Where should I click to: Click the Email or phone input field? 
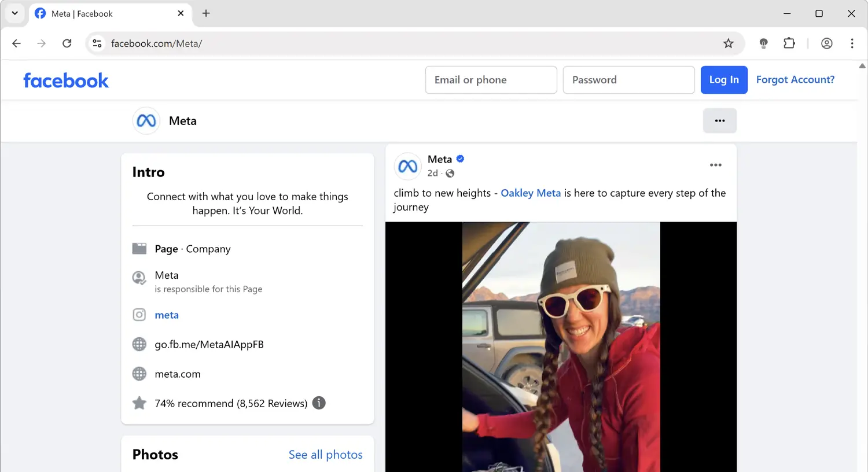[x=491, y=80]
